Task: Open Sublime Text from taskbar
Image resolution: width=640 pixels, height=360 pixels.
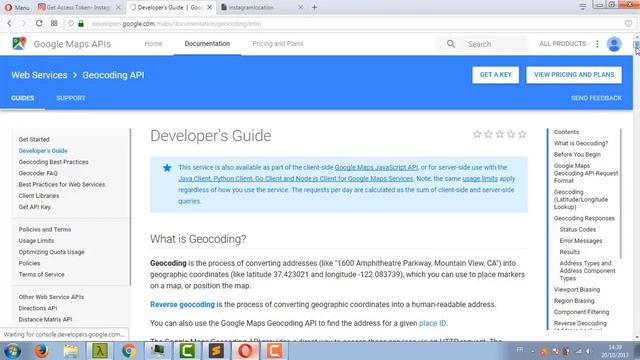Action: coord(216,351)
